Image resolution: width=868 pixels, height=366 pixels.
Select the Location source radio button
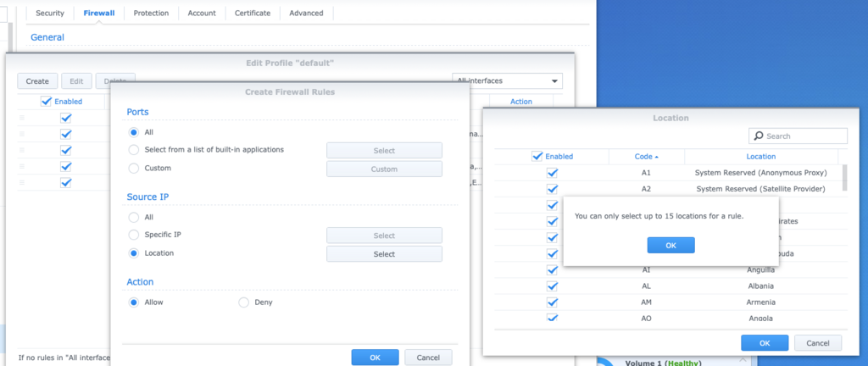[133, 253]
